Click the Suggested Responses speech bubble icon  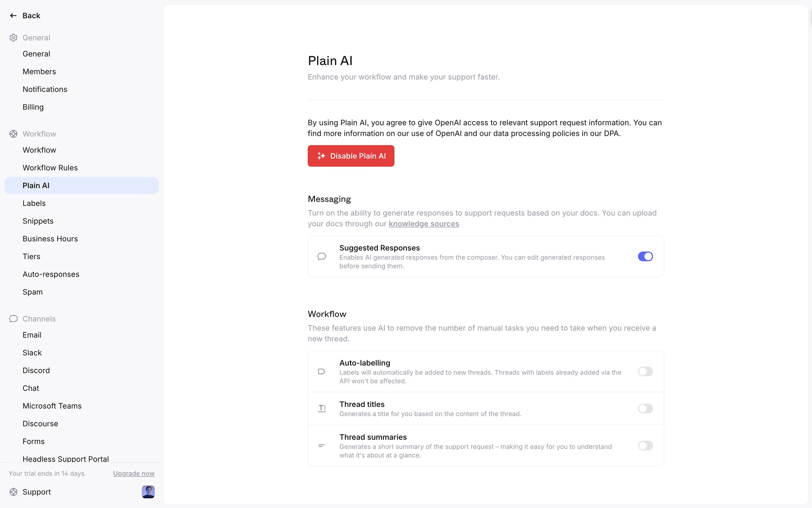[322, 257]
